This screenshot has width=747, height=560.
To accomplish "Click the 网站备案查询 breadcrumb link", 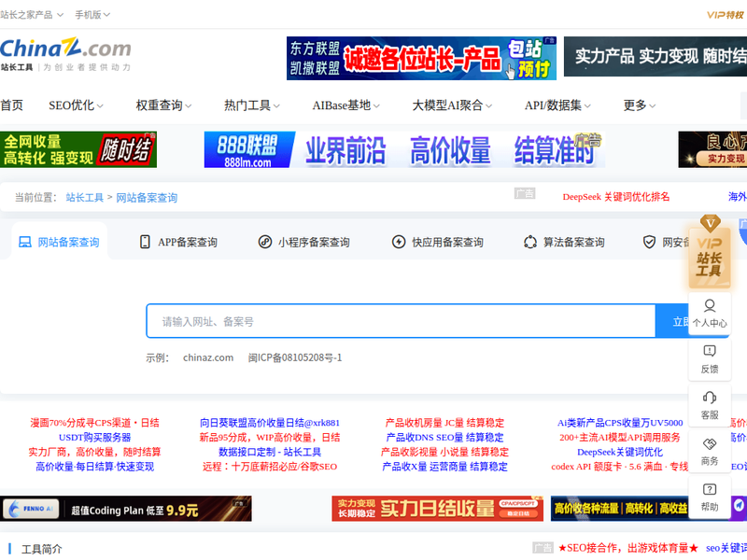I will [147, 198].
